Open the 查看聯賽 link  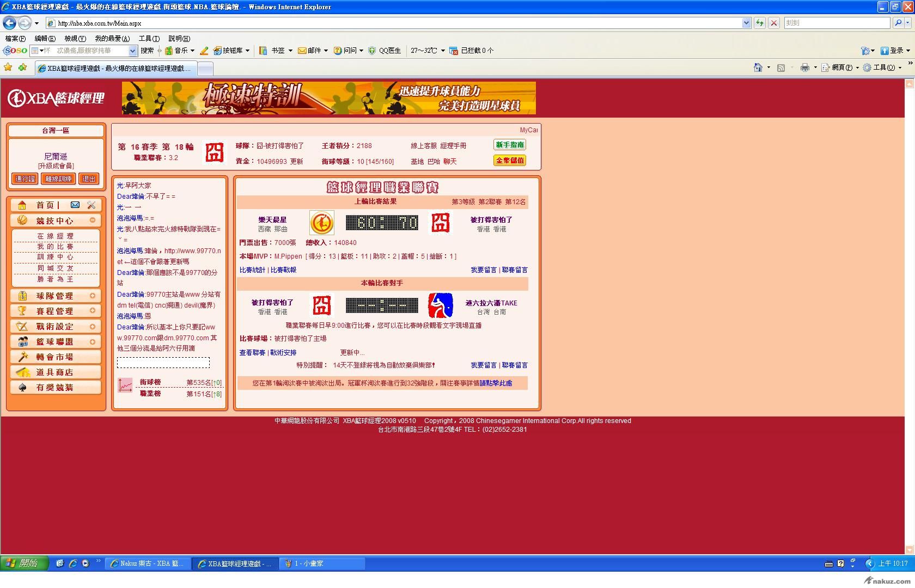click(252, 353)
